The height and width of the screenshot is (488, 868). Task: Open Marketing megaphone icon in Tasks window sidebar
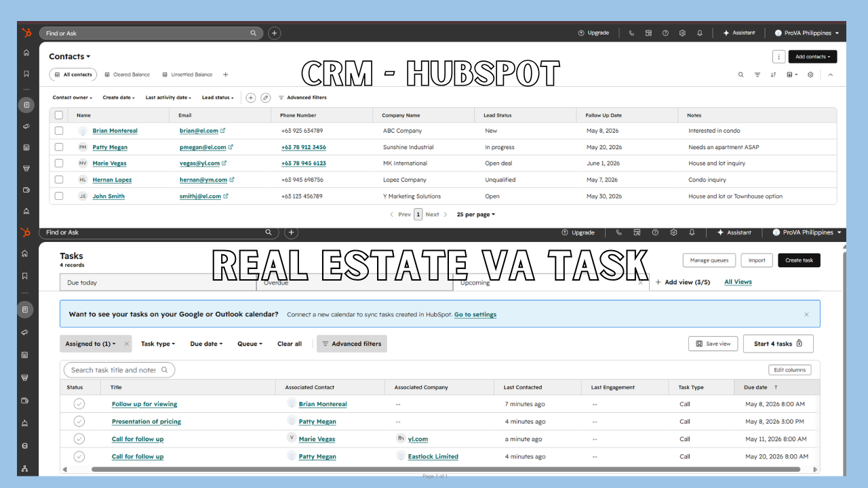click(25, 332)
